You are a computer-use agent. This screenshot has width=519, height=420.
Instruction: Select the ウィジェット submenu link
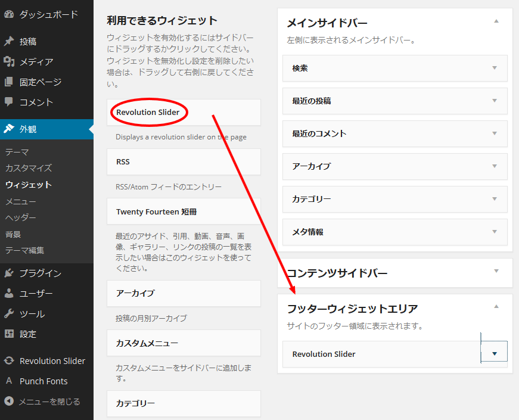click(29, 185)
